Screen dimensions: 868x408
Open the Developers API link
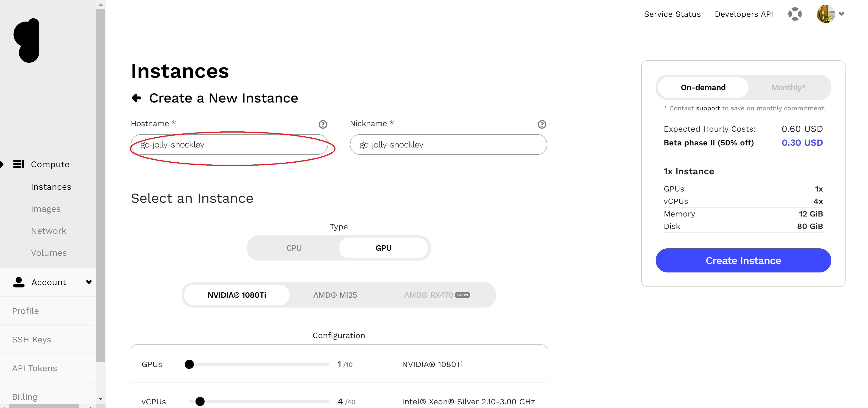[x=744, y=14]
